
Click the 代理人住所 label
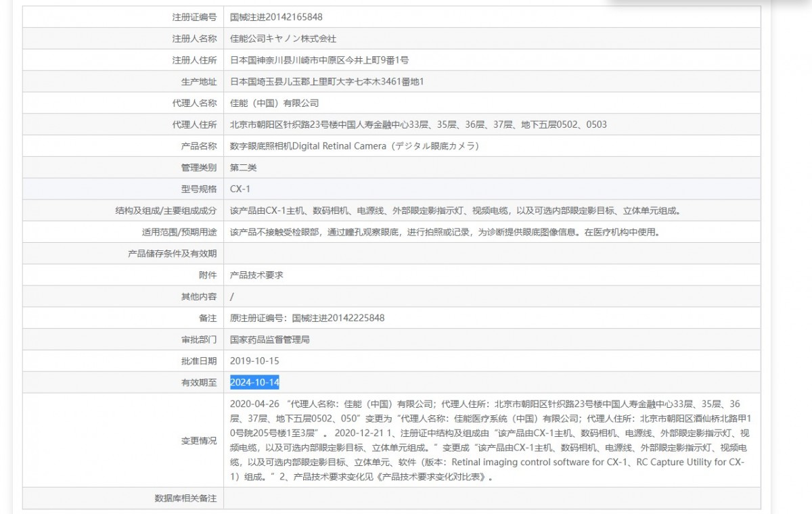click(195, 124)
